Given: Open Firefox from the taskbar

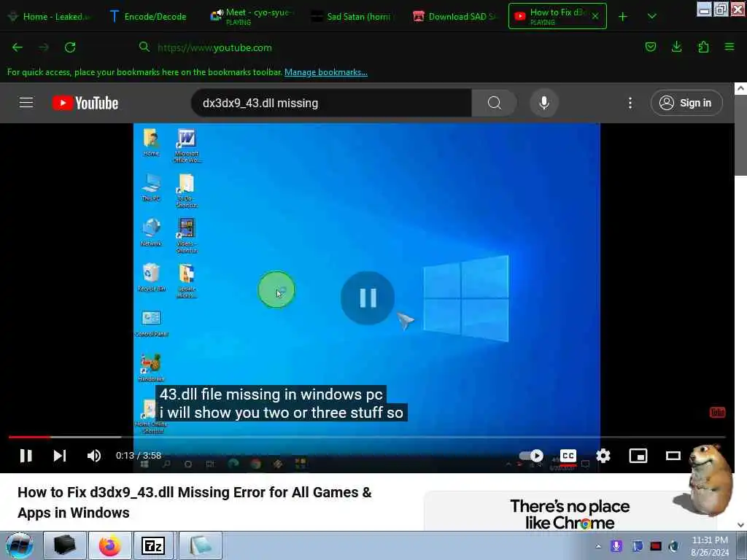Looking at the screenshot, I should pyautogui.click(x=109, y=545).
